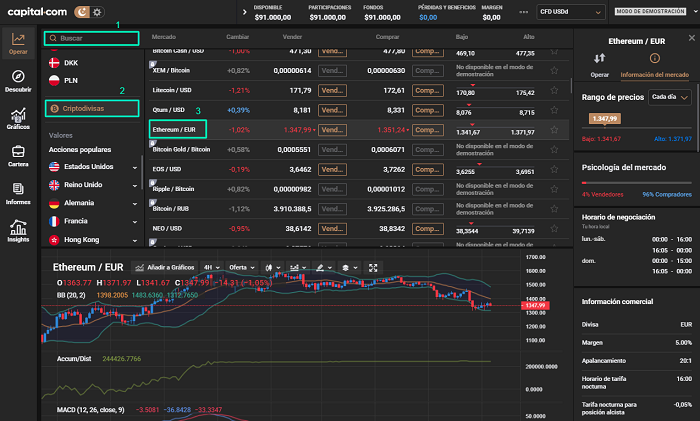
Task: Favorite EOS / USD with the star
Action: pos(554,169)
